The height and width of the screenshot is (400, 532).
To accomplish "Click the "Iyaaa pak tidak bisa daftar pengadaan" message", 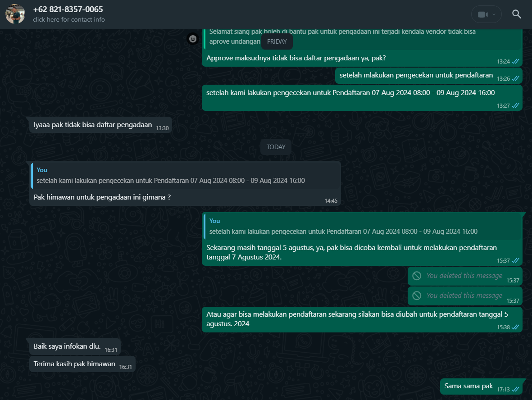I will pos(93,125).
